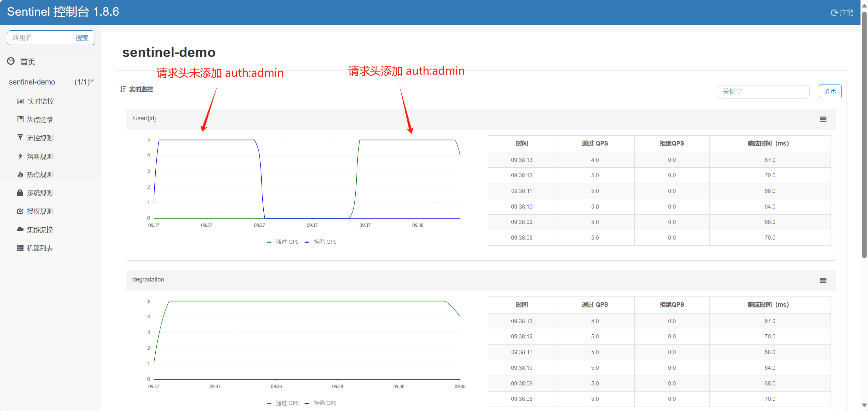868x411 pixels.
Task: Click the 搜索 search button
Action: [x=82, y=38]
